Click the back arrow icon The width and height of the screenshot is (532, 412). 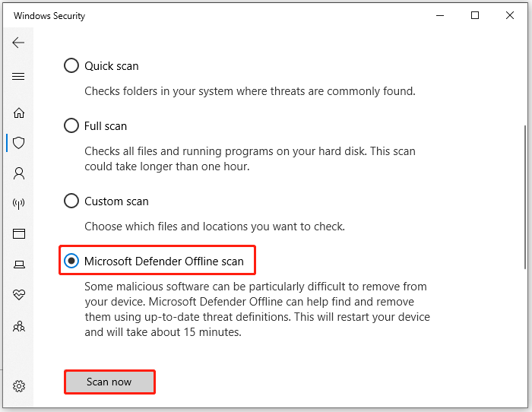pos(19,43)
